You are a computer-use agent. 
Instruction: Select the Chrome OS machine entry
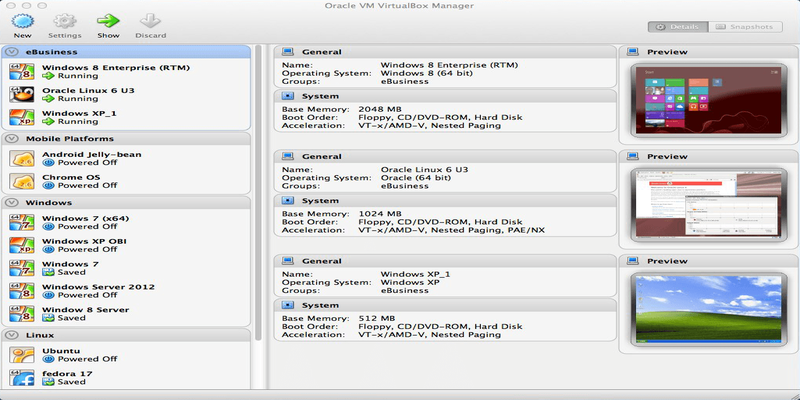70,179
